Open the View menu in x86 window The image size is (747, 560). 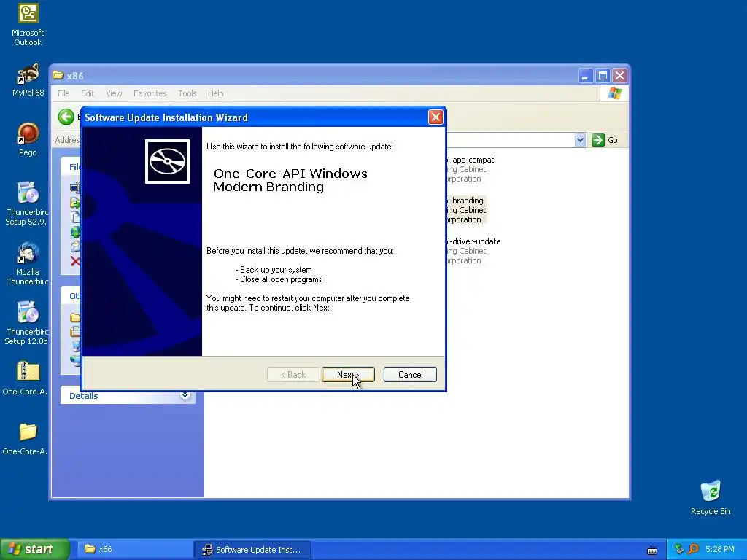114,93
